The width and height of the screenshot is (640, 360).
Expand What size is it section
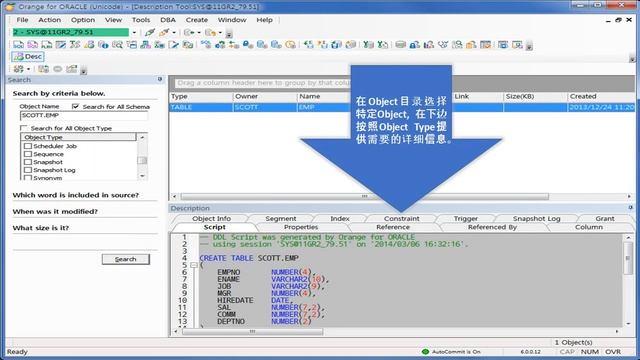41,228
